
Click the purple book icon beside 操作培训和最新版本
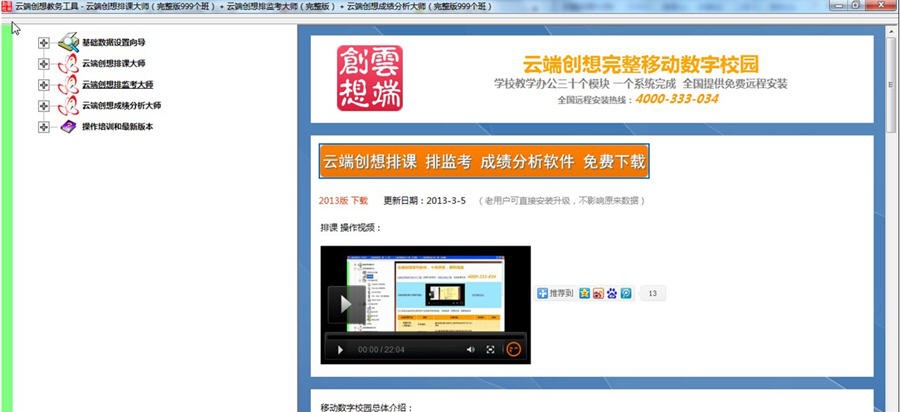click(68, 127)
